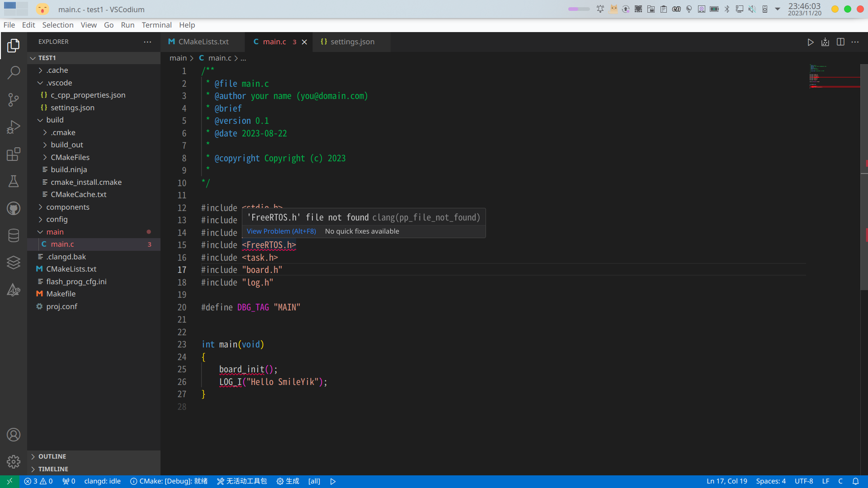868x488 pixels.
Task: Open the Accounts menu icon
Action: 14,435
